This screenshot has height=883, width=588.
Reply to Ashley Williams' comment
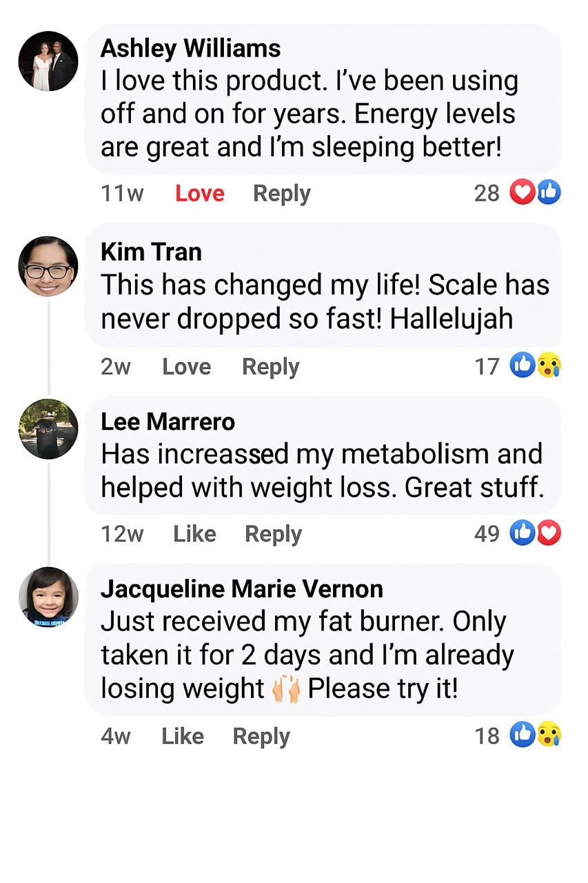[282, 193]
